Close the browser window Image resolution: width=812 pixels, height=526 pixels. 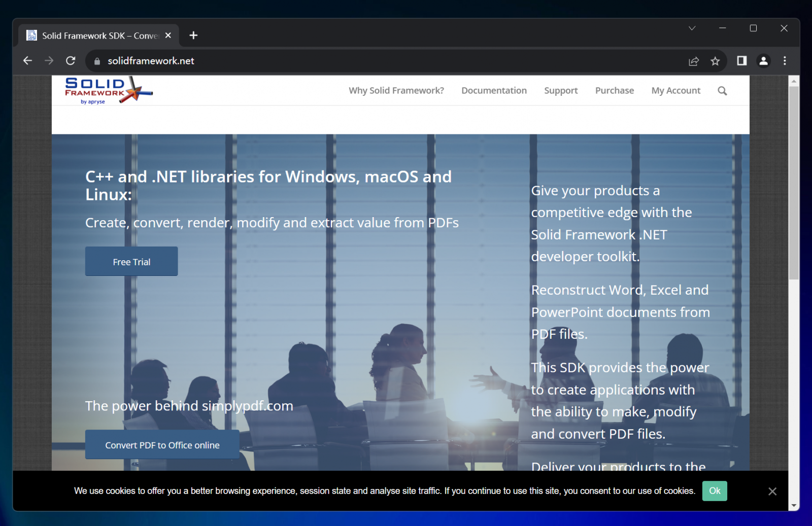click(784, 28)
